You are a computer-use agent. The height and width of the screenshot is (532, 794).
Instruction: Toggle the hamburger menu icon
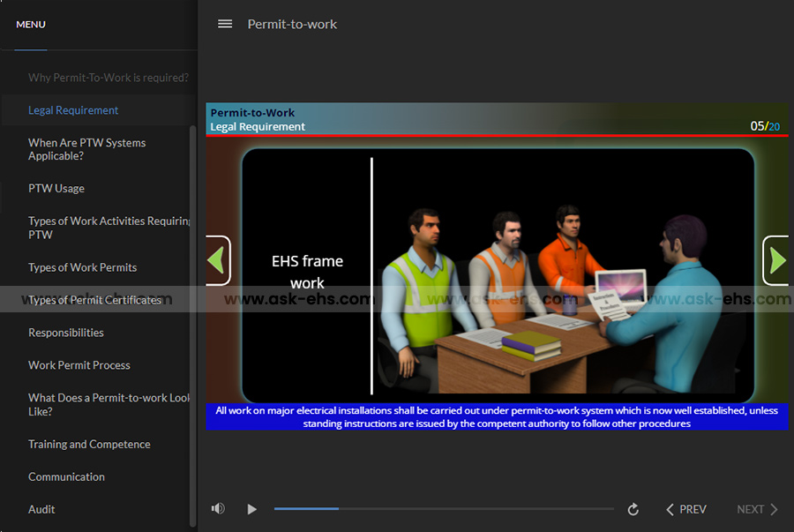(225, 24)
